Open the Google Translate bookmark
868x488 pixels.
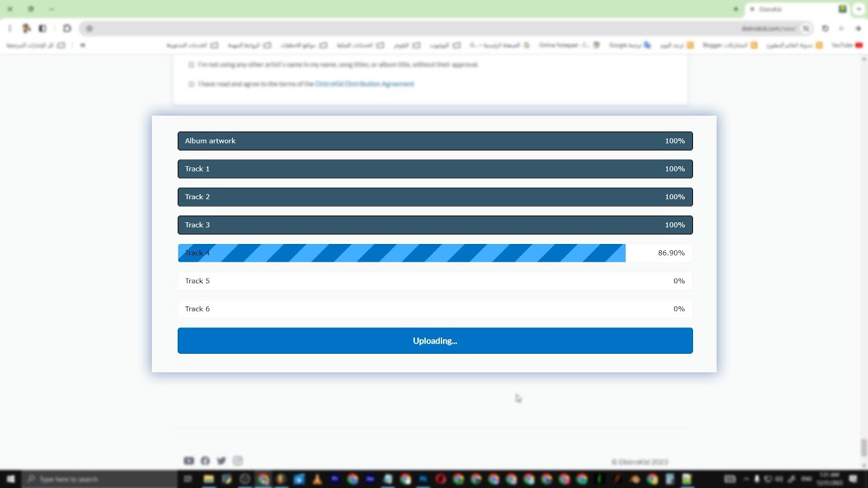click(630, 45)
